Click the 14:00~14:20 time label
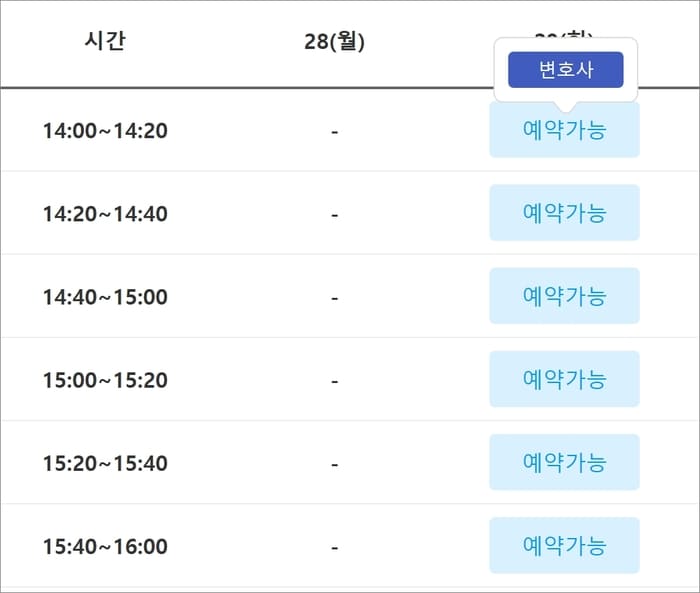Screen dimensions: 700x593 [x=105, y=131]
